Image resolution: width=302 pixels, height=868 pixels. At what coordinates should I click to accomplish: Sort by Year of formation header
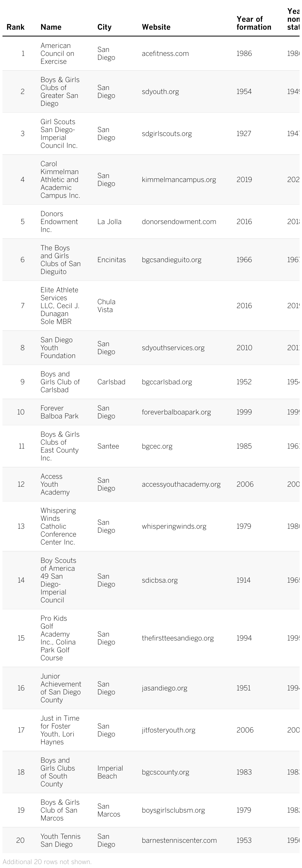[x=254, y=23]
